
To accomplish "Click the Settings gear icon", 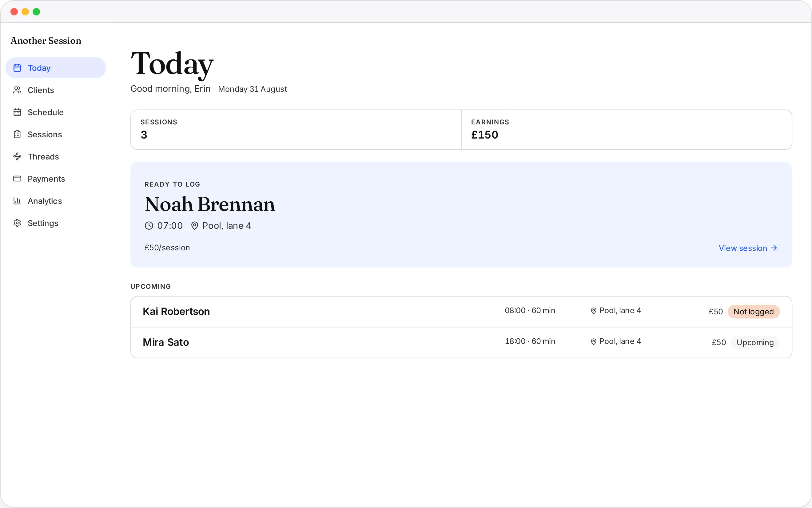I will [x=17, y=223].
